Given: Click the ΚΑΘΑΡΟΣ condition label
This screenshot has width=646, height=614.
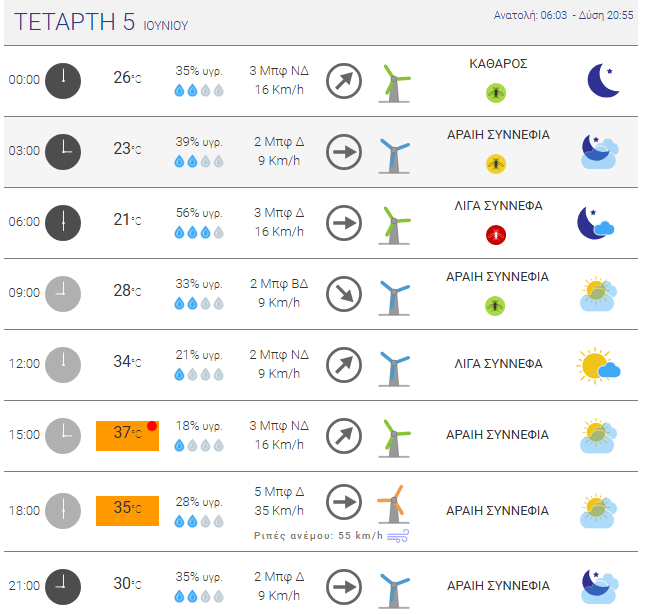Looking at the screenshot, I should coord(498,64).
